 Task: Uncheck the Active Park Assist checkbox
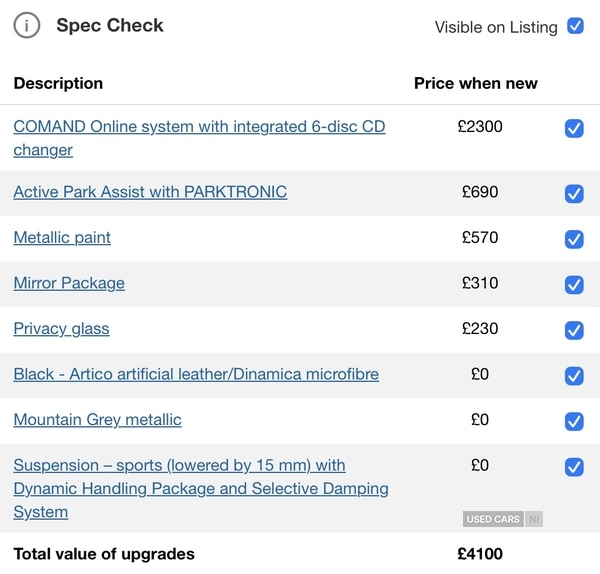[x=574, y=193]
